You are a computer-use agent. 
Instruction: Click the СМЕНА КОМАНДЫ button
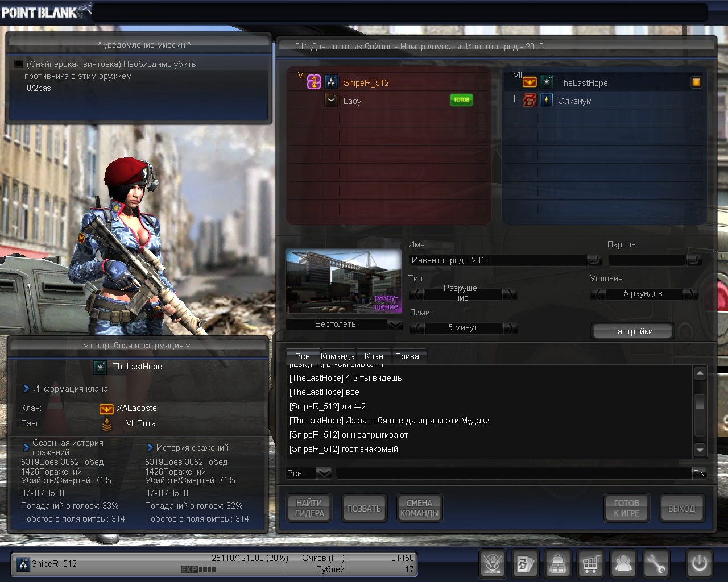[419, 508]
